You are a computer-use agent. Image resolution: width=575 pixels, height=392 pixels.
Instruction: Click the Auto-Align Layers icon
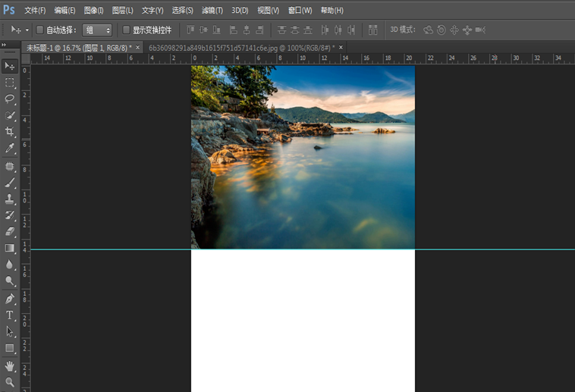tap(373, 30)
